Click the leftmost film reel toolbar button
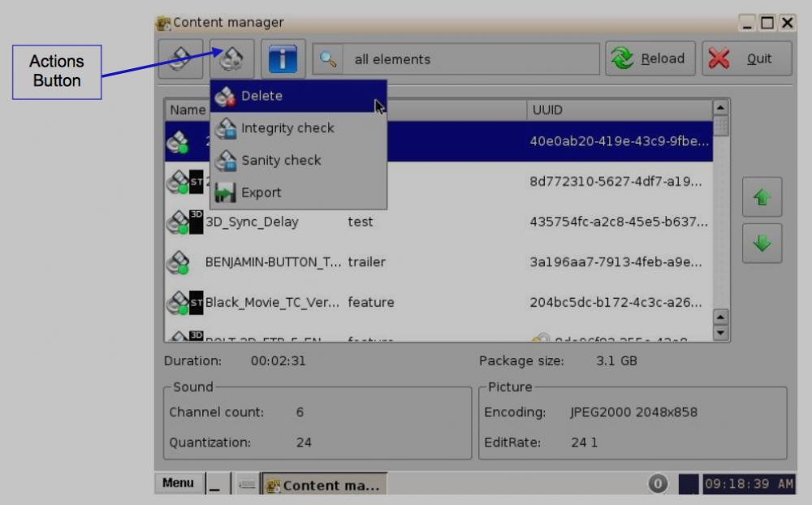This screenshot has height=505, width=812. pyautogui.click(x=180, y=59)
